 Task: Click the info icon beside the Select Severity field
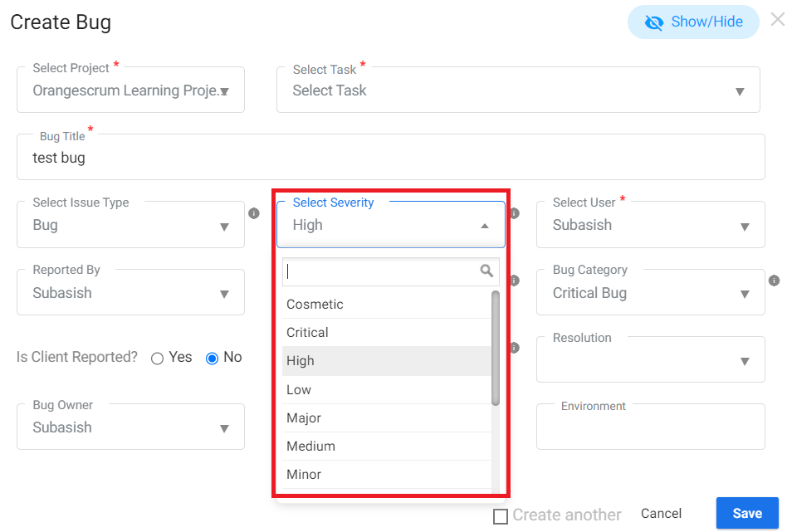515,213
